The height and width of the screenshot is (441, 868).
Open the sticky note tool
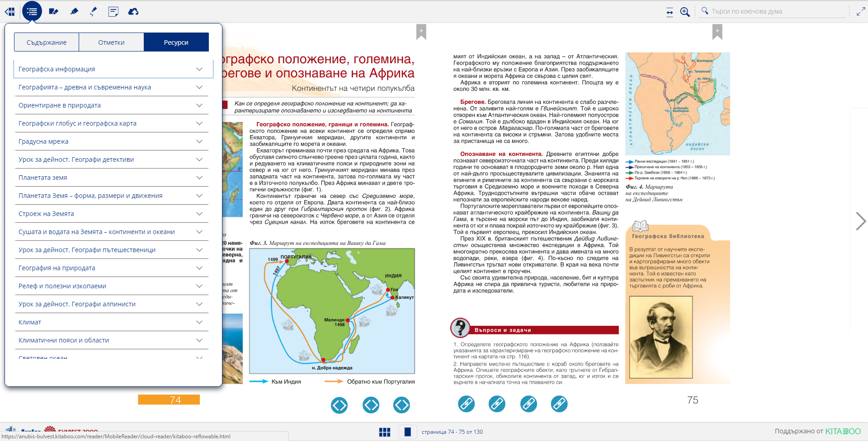113,12
